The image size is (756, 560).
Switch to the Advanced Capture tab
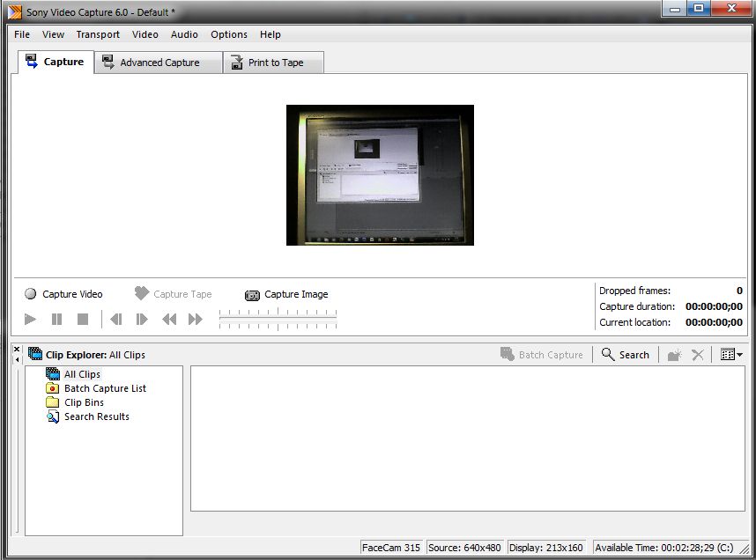[x=159, y=63]
